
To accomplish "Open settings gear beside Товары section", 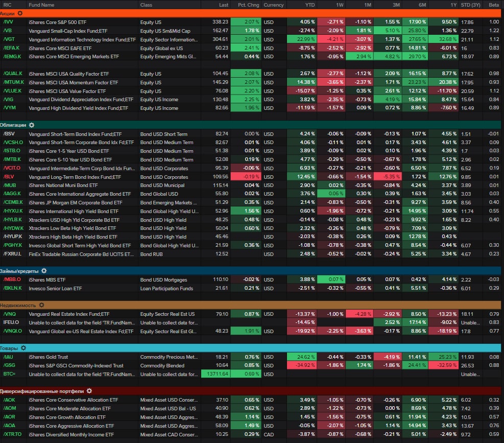I will coord(23,348).
